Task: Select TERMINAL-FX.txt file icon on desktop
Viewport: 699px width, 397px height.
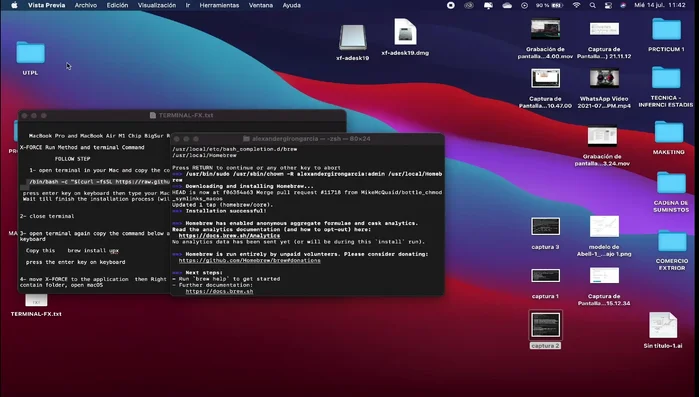Action: 36,301
